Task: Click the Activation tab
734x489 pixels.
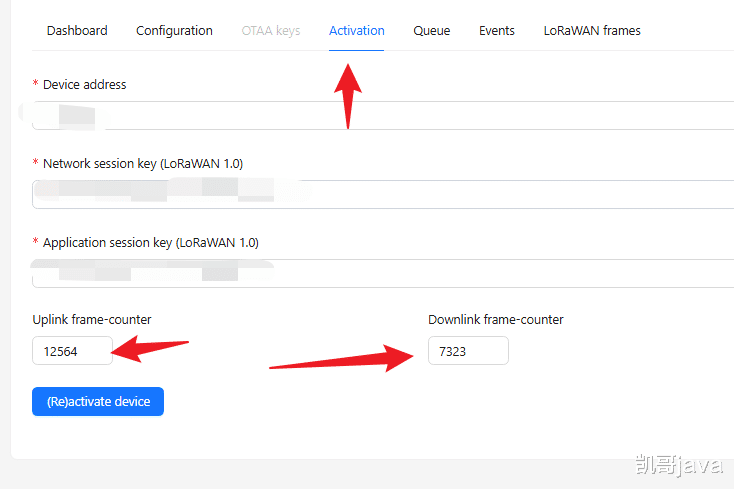Action: tap(357, 31)
